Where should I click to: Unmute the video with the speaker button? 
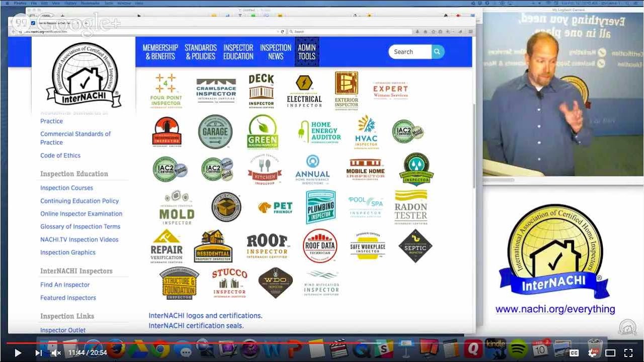56,353
